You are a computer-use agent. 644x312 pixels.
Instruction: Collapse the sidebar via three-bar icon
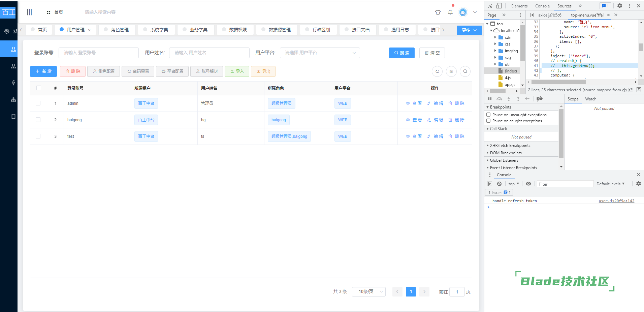pyautogui.click(x=29, y=12)
